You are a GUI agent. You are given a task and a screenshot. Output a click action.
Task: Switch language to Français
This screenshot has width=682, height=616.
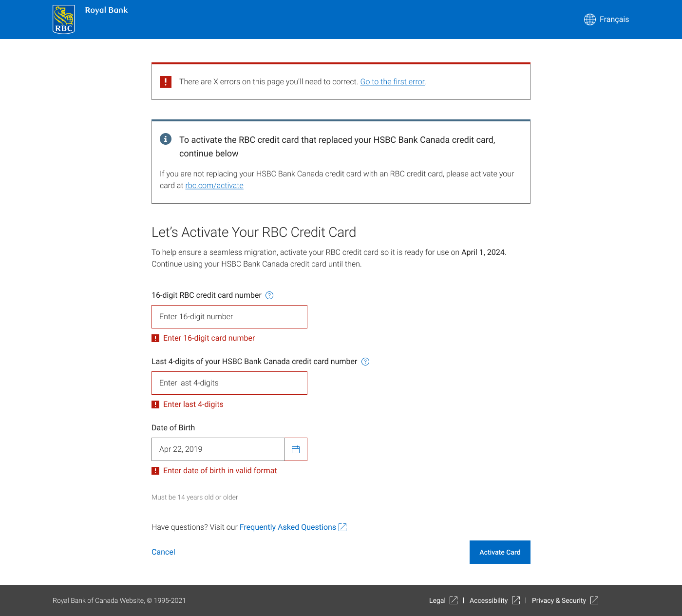pos(614,19)
